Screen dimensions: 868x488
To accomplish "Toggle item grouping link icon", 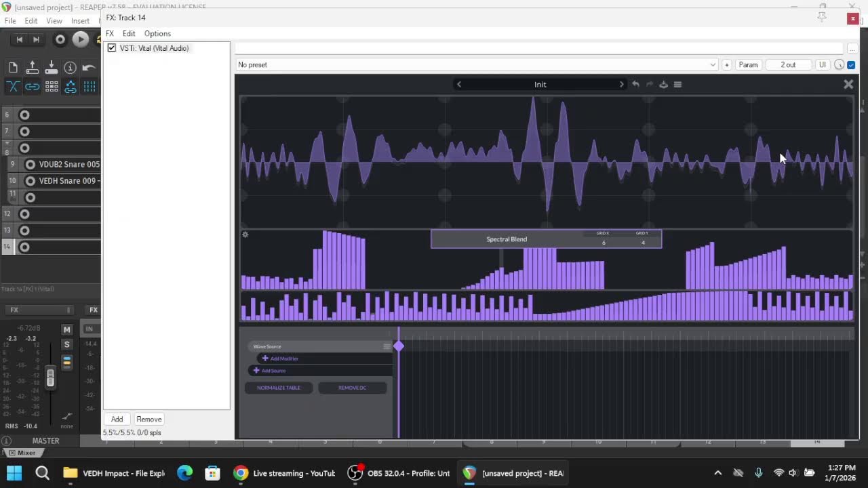I will [x=32, y=86].
